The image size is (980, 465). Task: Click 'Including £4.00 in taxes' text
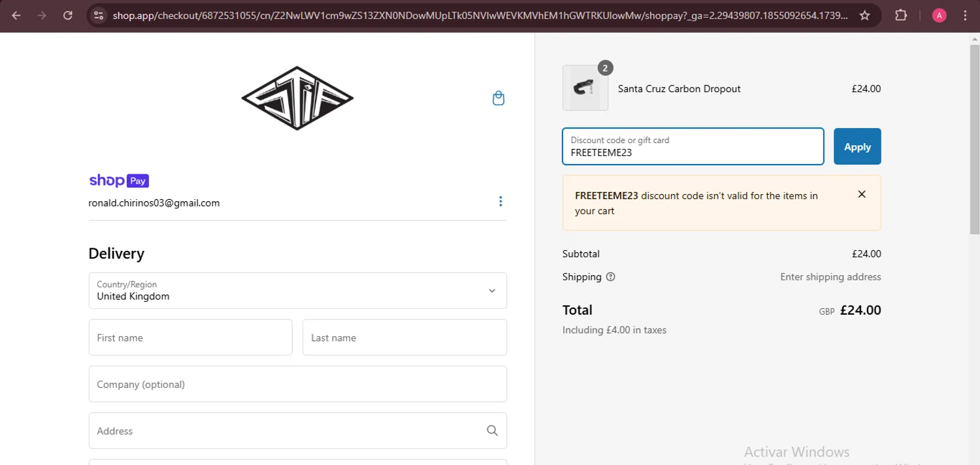point(614,330)
